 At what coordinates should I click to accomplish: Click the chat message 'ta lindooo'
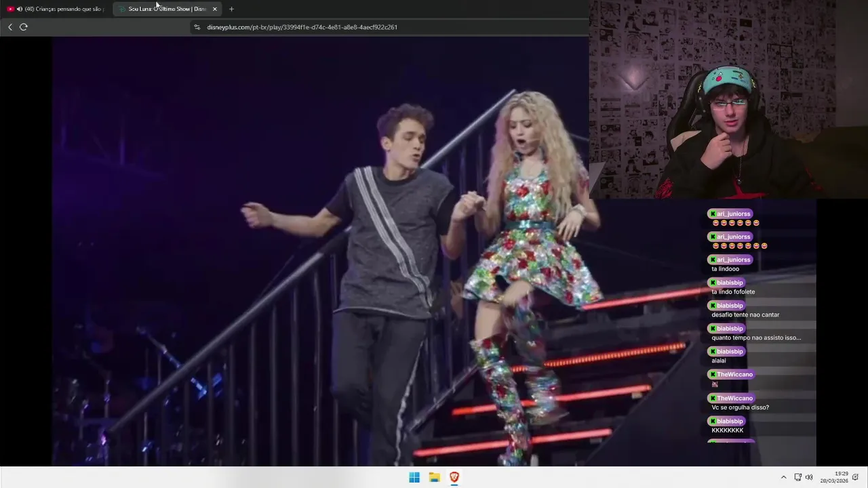[725, 269]
